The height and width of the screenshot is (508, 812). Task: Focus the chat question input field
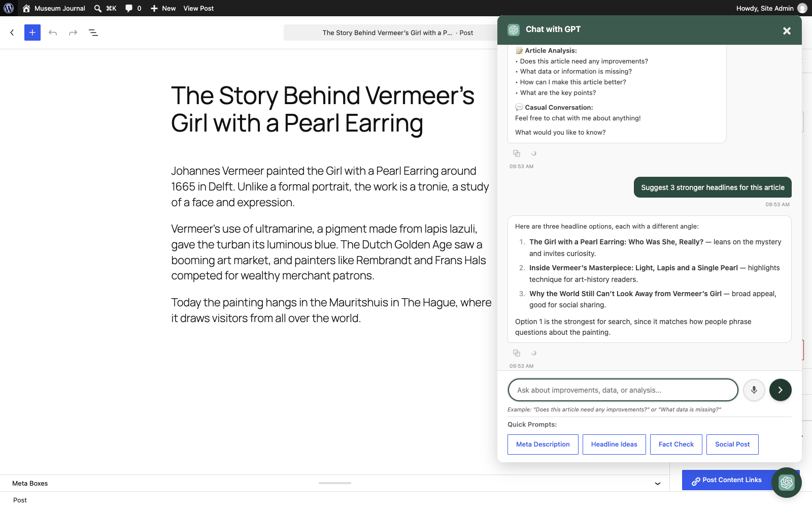[623, 390]
